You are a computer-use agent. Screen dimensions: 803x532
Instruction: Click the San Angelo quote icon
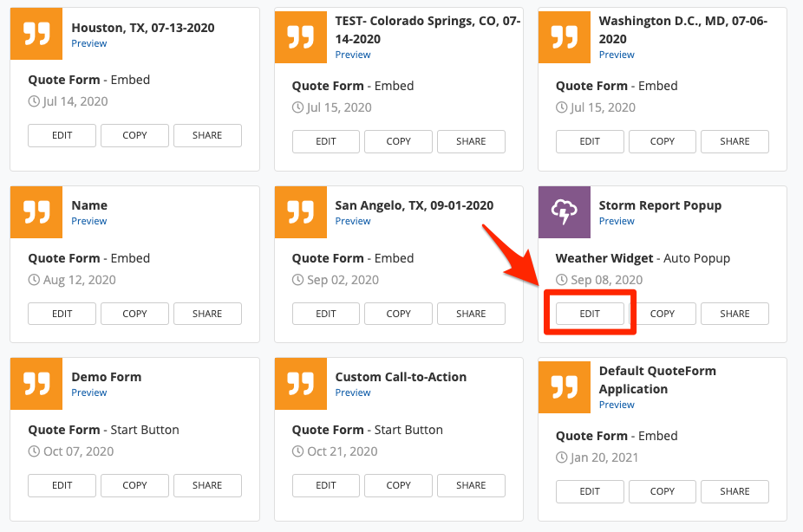pos(300,212)
